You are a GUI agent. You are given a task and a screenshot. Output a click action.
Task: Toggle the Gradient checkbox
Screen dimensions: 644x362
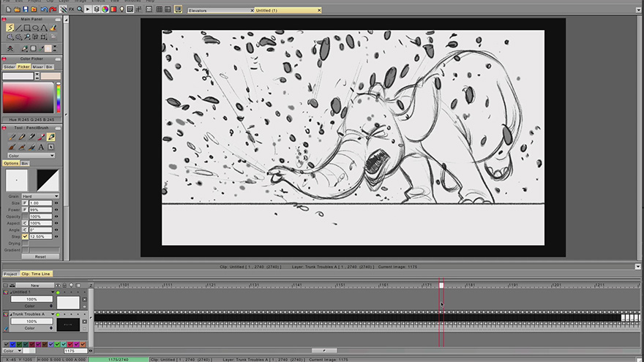25,250
